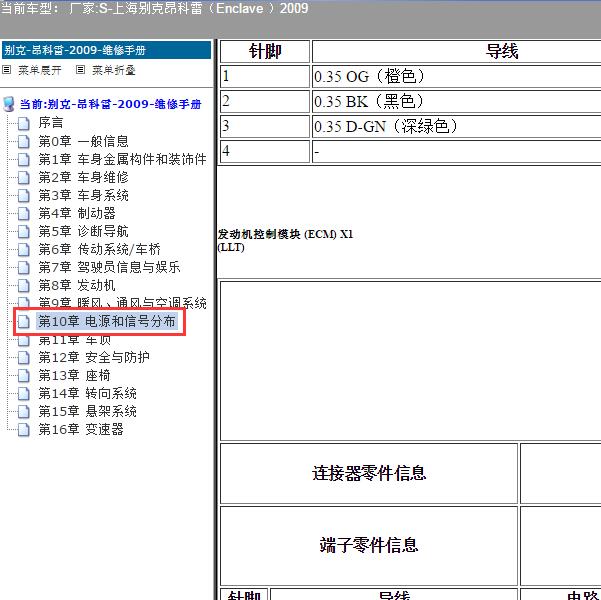The height and width of the screenshot is (600, 601).
Task: Click the computer icon of the root node
Action: click(8, 104)
